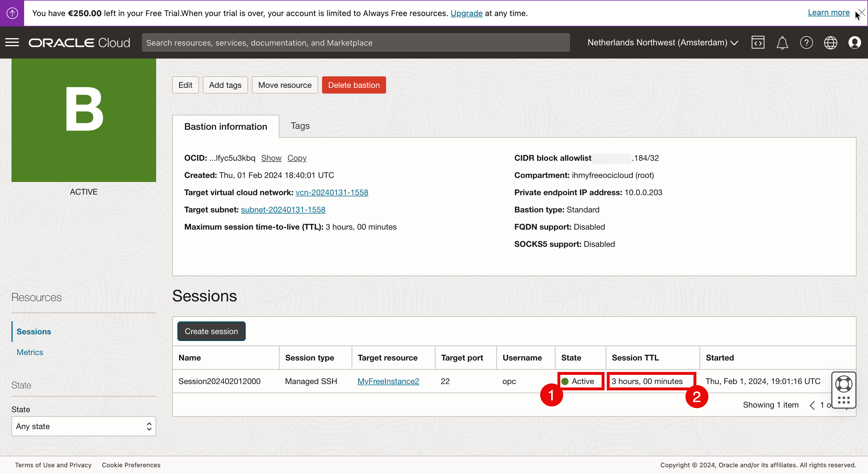Click the Create session button
The image size is (868, 473).
[211, 331]
